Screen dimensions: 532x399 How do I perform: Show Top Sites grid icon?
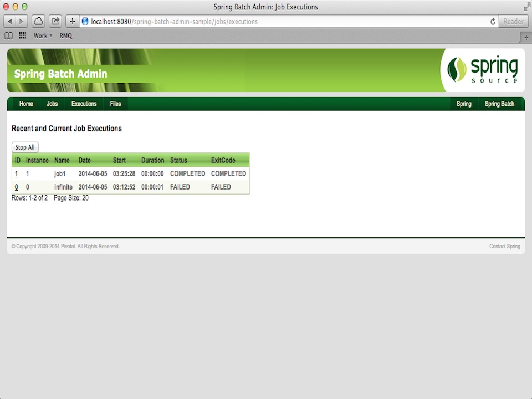(23, 35)
